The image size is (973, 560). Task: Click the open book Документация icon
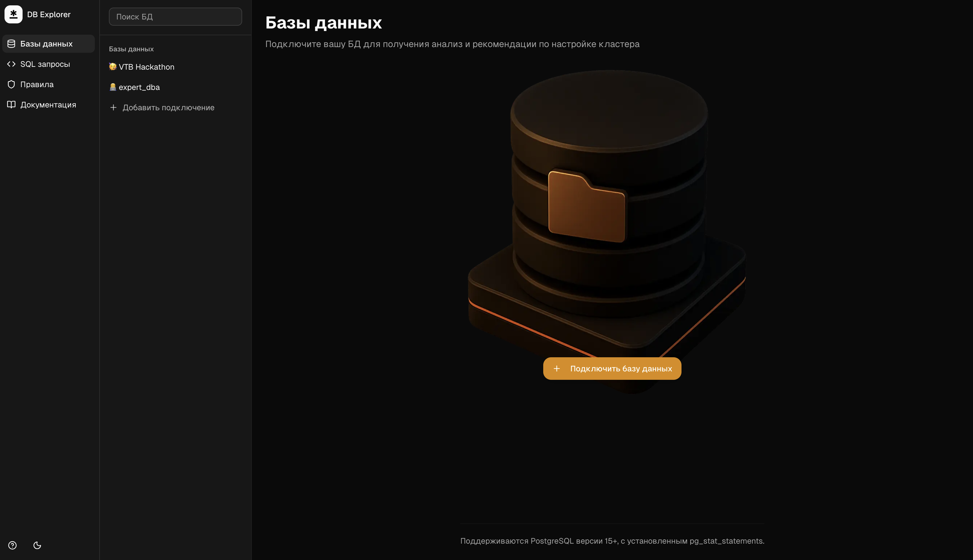11,105
